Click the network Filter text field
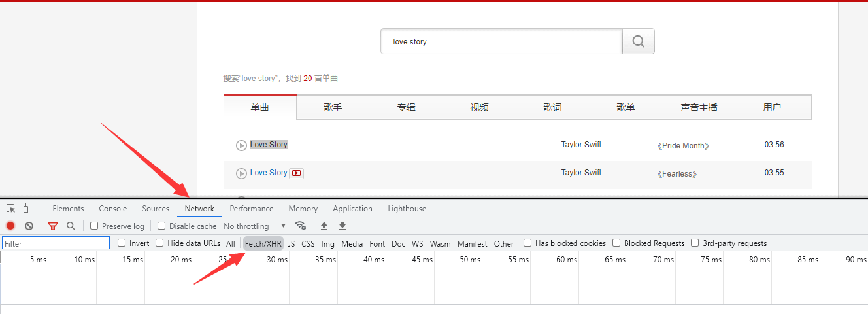This screenshot has width=868, height=314. [x=56, y=243]
